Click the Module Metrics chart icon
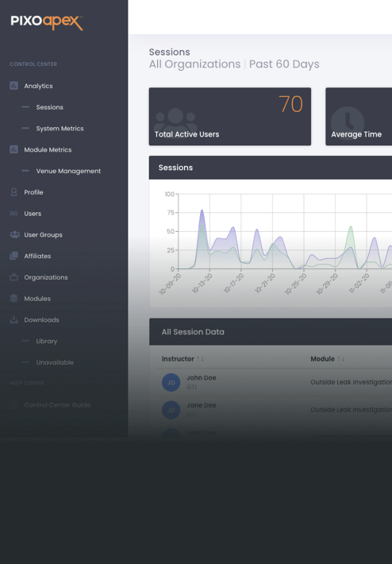 14,149
